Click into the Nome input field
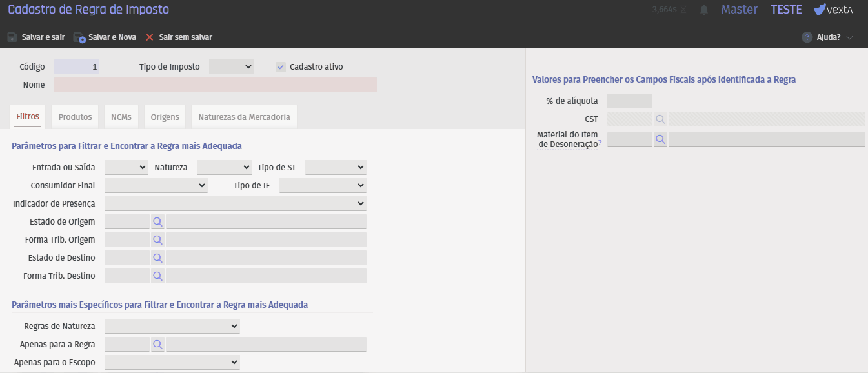This screenshot has height=373, width=868. (215, 85)
